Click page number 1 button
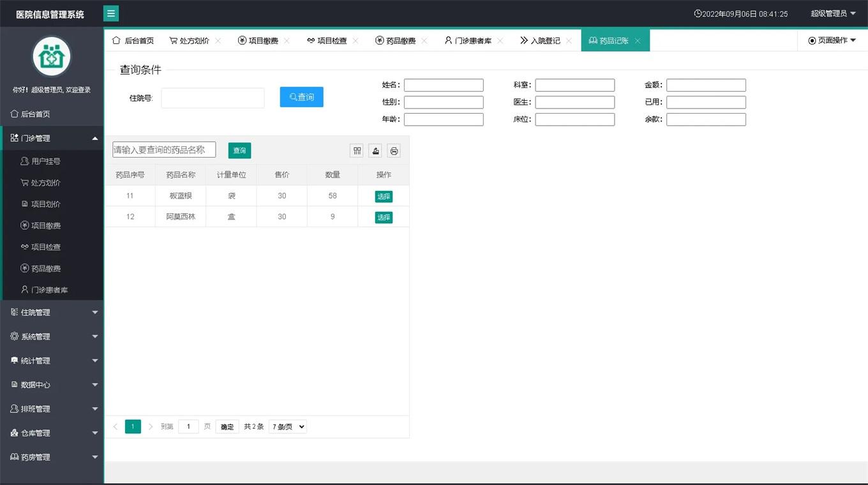This screenshot has width=868, height=485. [x=133, y=426]
